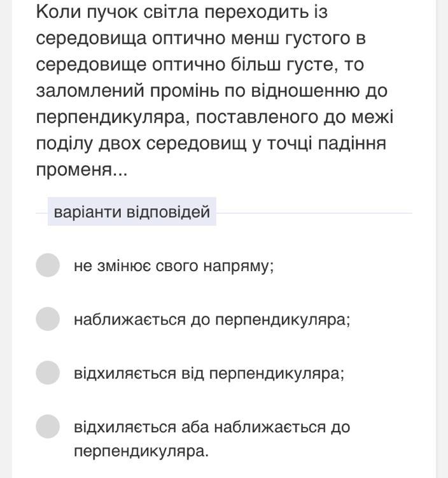Click answer text 'відхиляється від перпендикуляра;'
Screen dimensions: 448x478
coord(209,374)
